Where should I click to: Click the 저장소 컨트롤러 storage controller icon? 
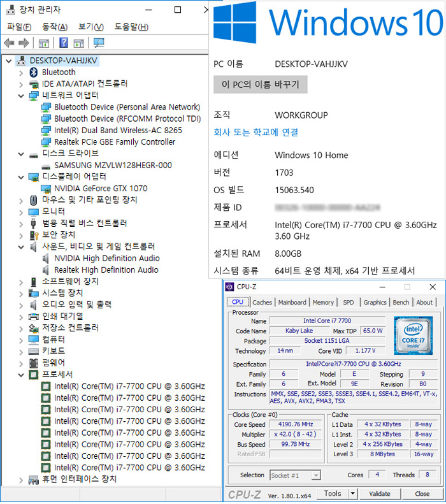tap(33, 328)
